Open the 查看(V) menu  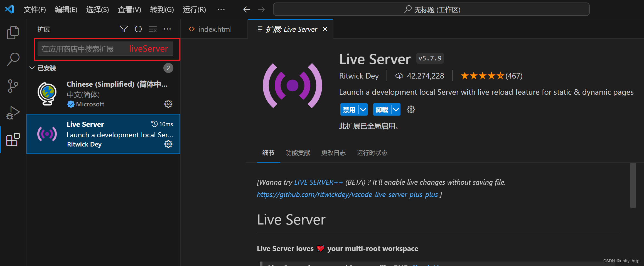point(129,9)
